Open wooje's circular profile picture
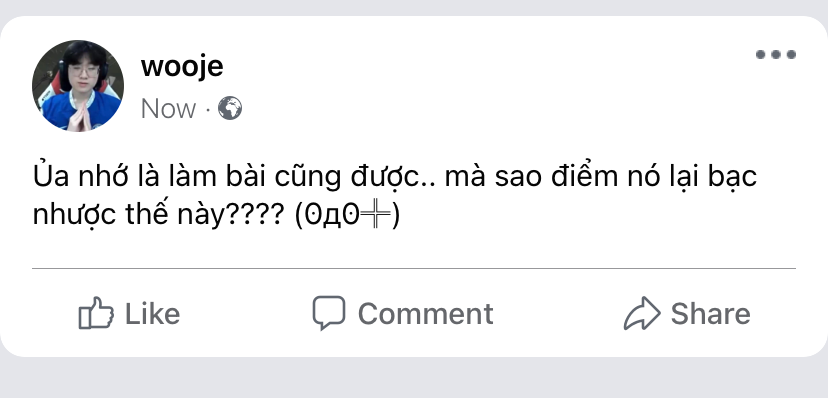Screen dimensions: 828x398 pyautogui.click(x=78, y=85)
